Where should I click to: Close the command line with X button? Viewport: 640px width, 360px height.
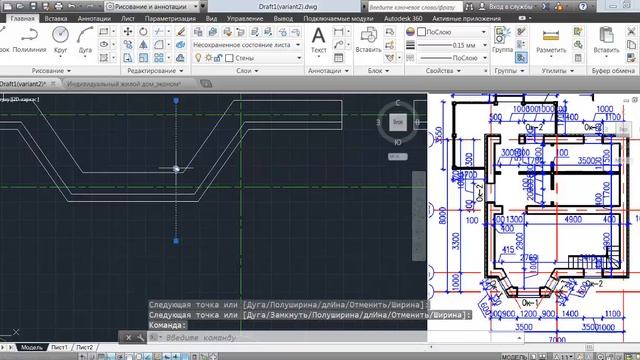128,338
